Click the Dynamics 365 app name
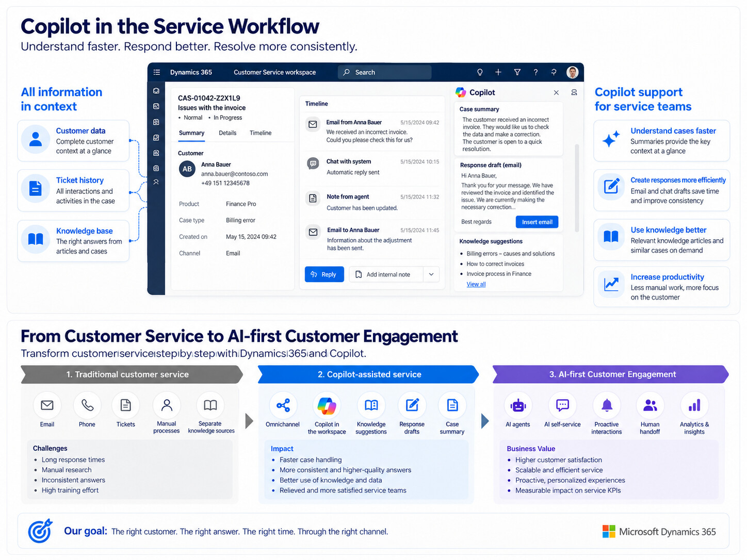 191,72
